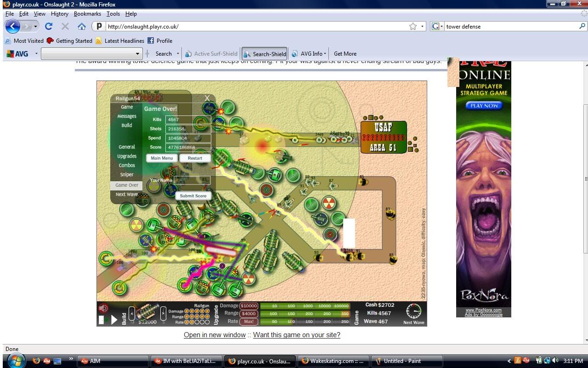
Task: Click the Submit Score button
Action: pos(193,195)
